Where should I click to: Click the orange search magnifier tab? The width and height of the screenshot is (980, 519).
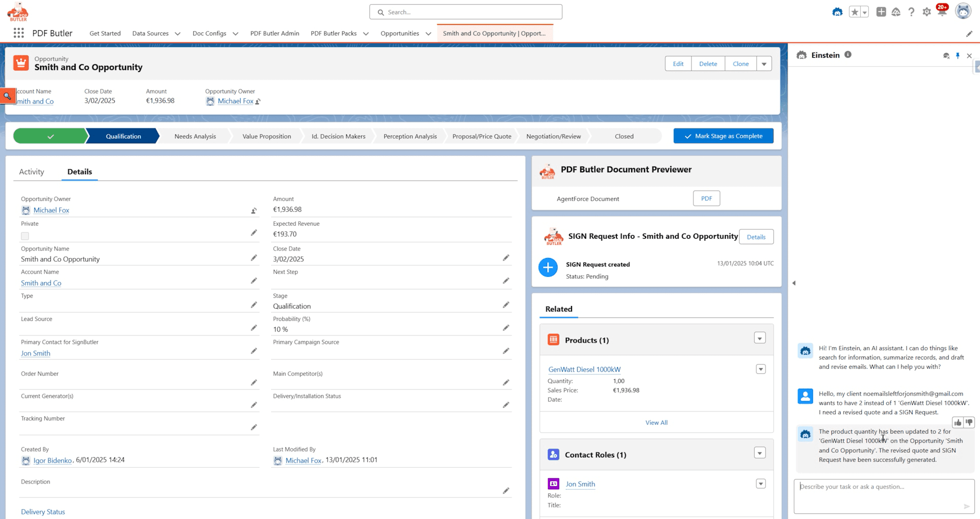(8, 96)
